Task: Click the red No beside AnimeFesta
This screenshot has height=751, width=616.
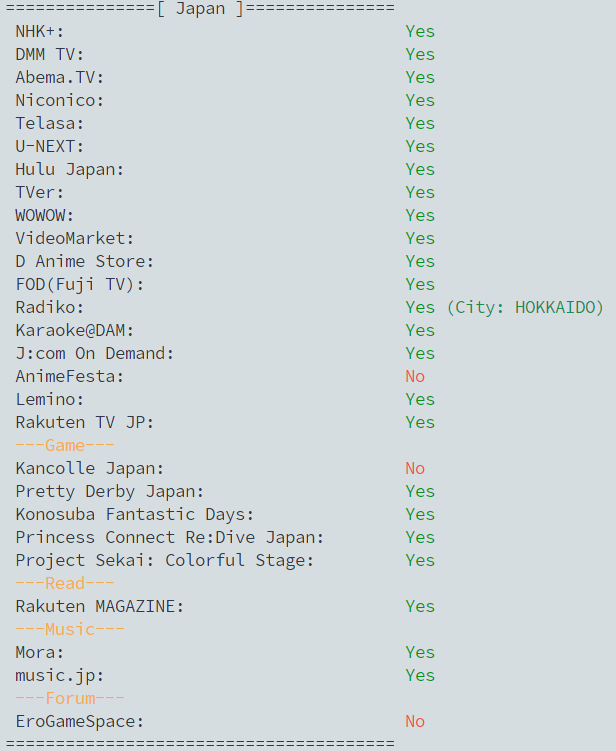Action: click(x=415, y=377)
